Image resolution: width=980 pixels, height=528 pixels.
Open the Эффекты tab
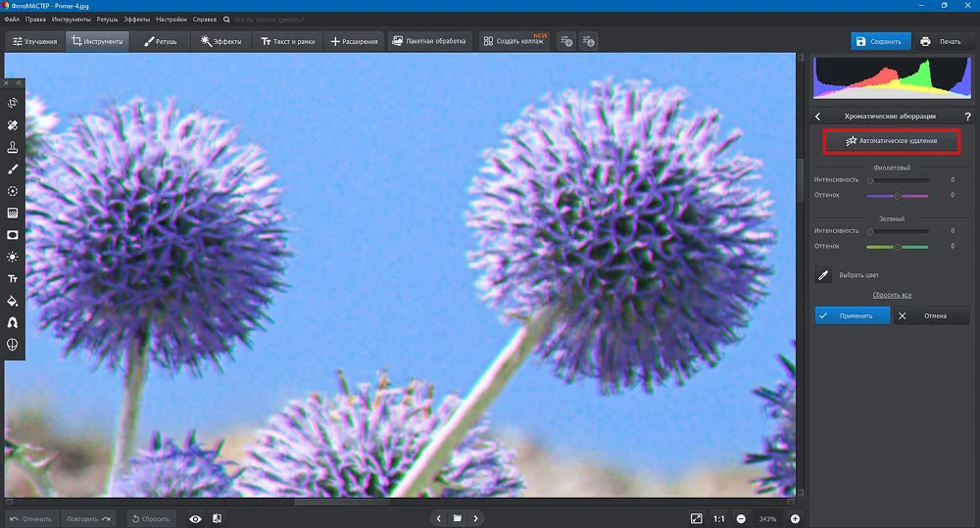pyautogui.click(x=220, y=41)
